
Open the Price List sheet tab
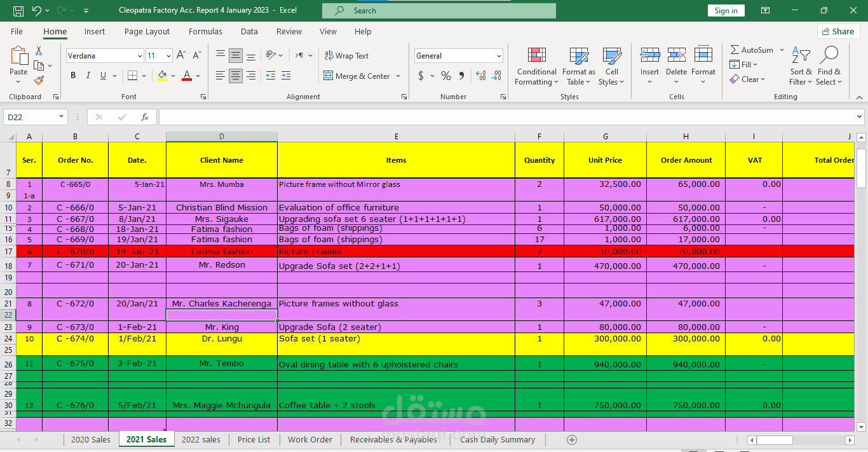254,439
